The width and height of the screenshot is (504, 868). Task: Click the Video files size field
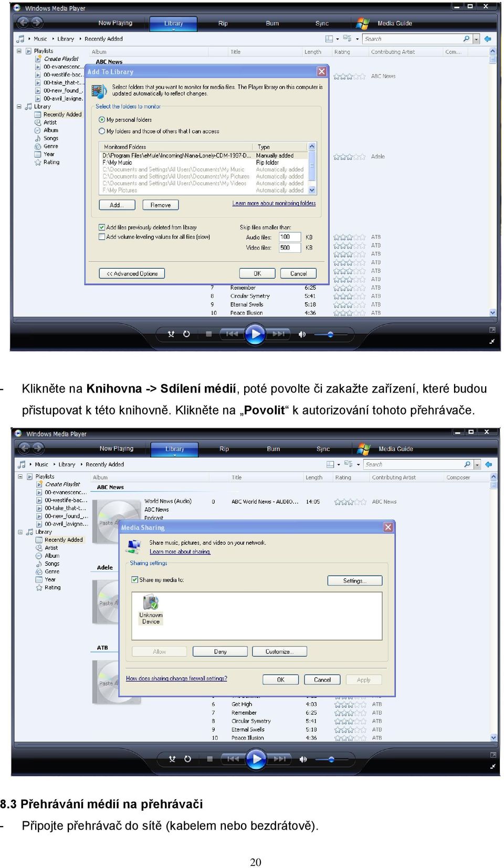[x=290, y=248]
